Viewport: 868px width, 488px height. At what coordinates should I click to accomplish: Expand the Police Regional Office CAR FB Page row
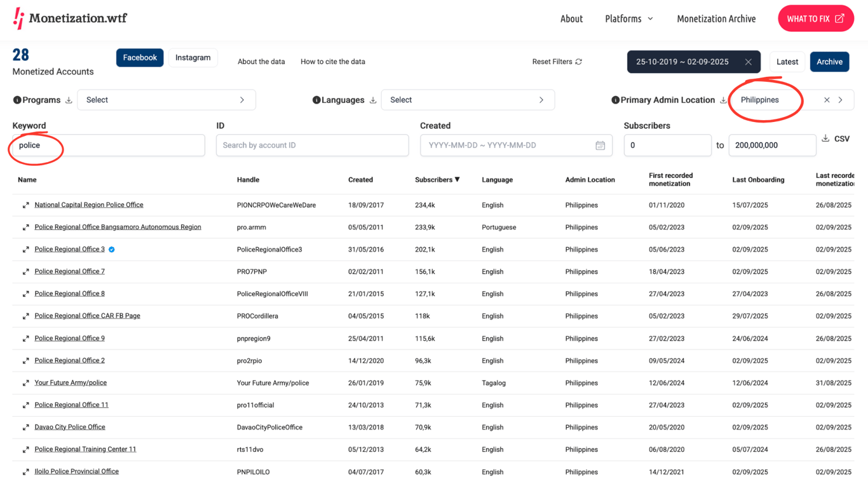pyautogui.click(x=25, y=316)
